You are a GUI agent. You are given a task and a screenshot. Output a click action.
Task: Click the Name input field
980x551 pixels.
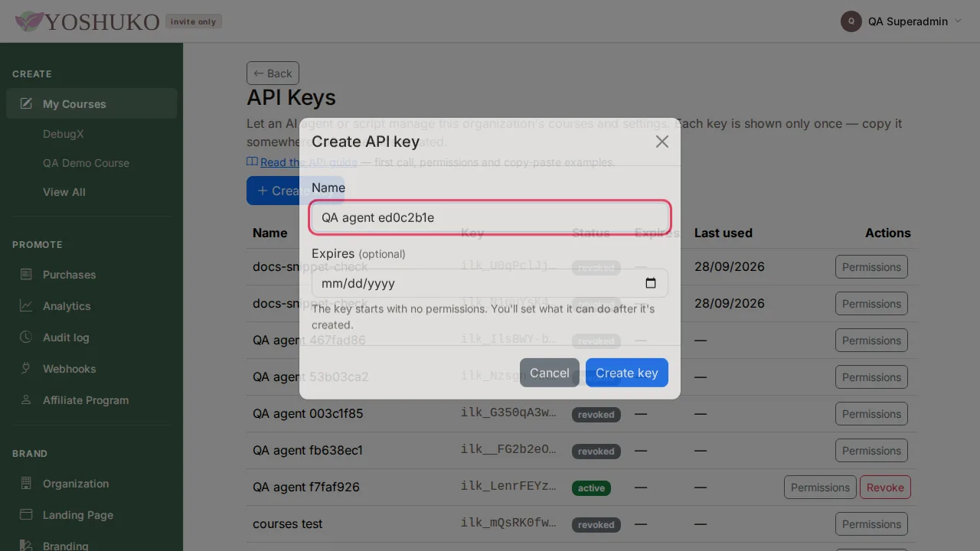coord(490,217)
